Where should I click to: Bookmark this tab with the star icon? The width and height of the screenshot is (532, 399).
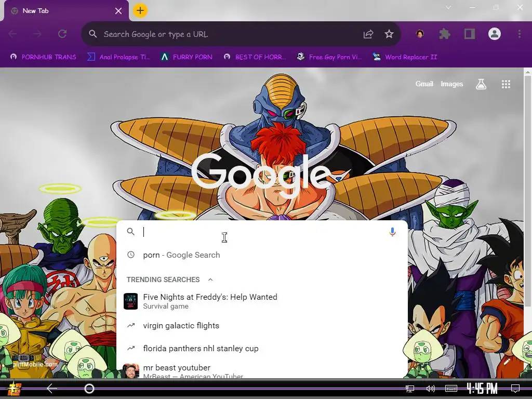pos(389,34)
